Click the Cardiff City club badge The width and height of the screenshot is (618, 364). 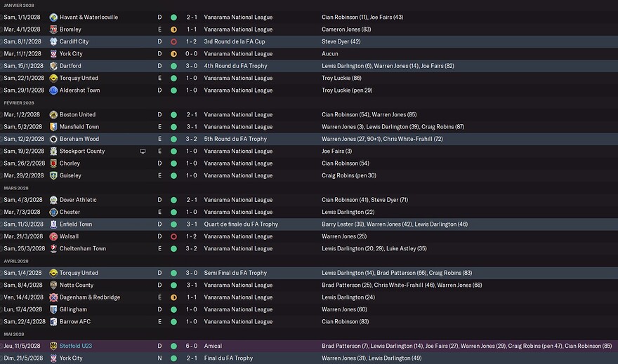tap(53, 41)
